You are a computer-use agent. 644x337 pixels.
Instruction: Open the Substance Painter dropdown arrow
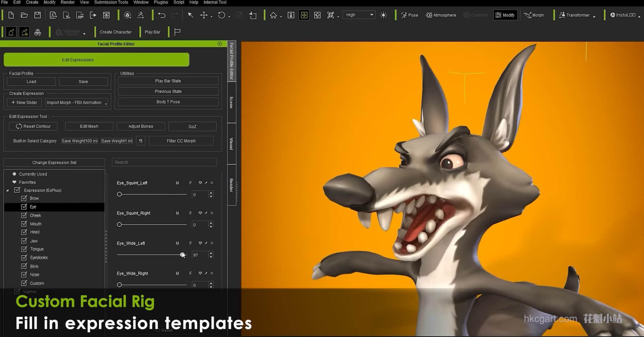(84, 34)
